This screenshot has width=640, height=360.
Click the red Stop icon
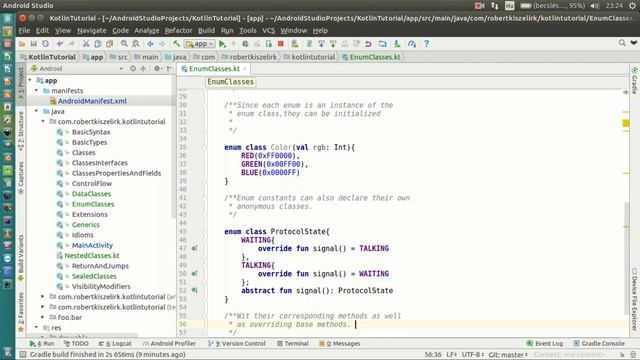coord(280,44)
